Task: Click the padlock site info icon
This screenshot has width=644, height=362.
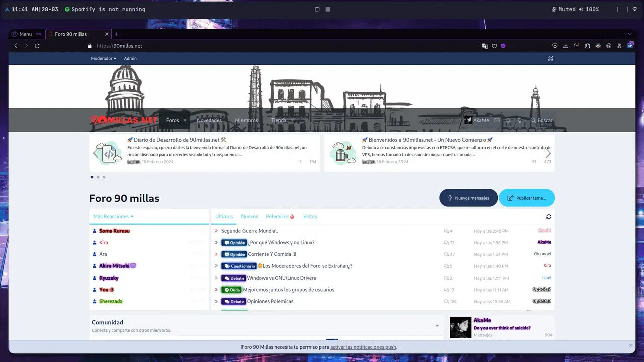Action: point(90,46)
